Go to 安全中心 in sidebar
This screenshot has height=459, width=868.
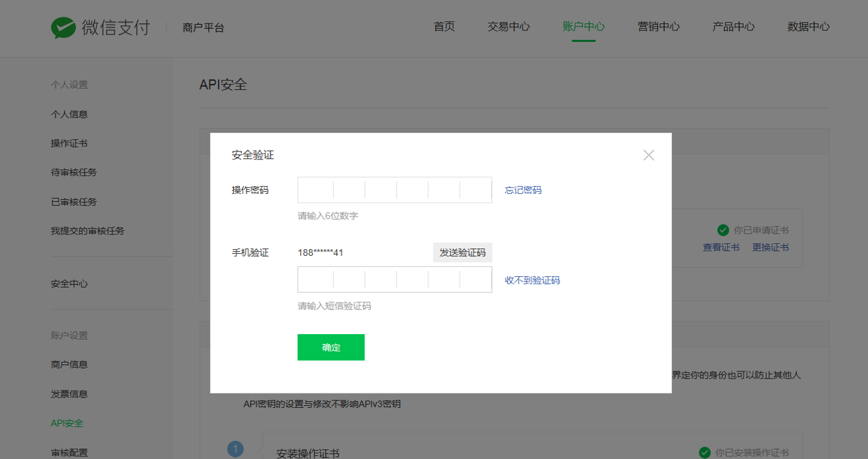pos(70,284)
